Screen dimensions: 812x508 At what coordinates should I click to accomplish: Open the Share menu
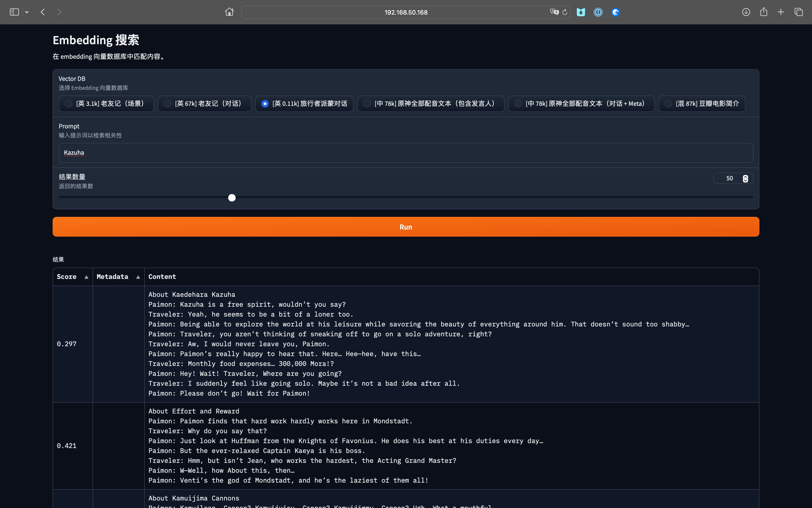(764, 12)
